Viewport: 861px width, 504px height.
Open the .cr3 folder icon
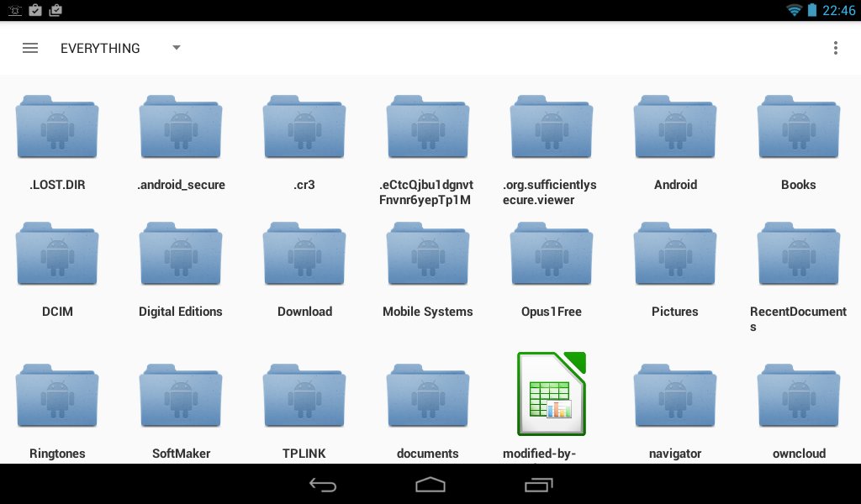click(x=304, y=127)
